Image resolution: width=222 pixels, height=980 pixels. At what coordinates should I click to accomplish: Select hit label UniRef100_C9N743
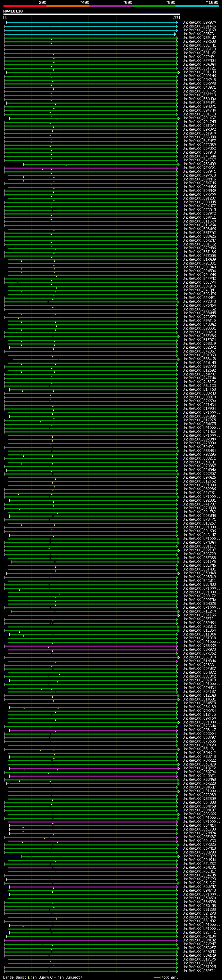tap(199, 891)
